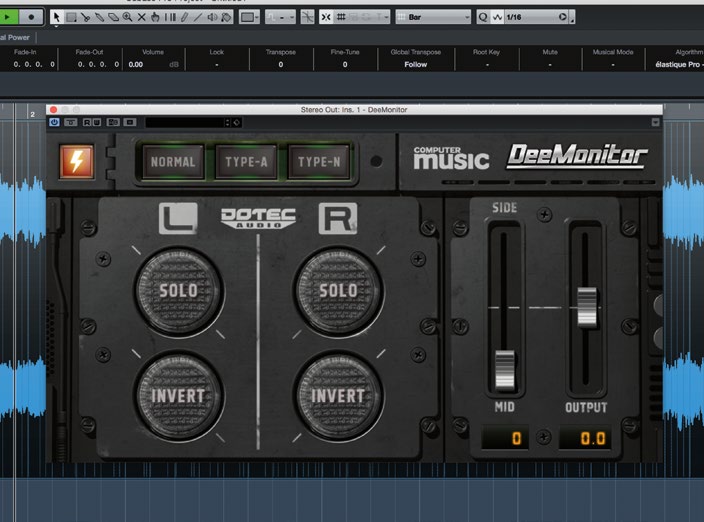Image resolution: width=704 pixels, height=522 pixels.
Task: Click the Mid/Side fader handle
Action: click(x=505, y=369)
